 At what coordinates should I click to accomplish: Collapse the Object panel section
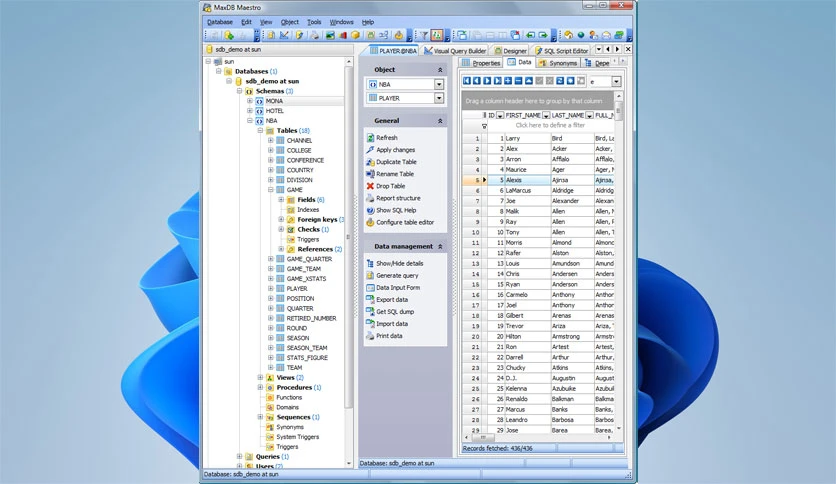(440, 70)
